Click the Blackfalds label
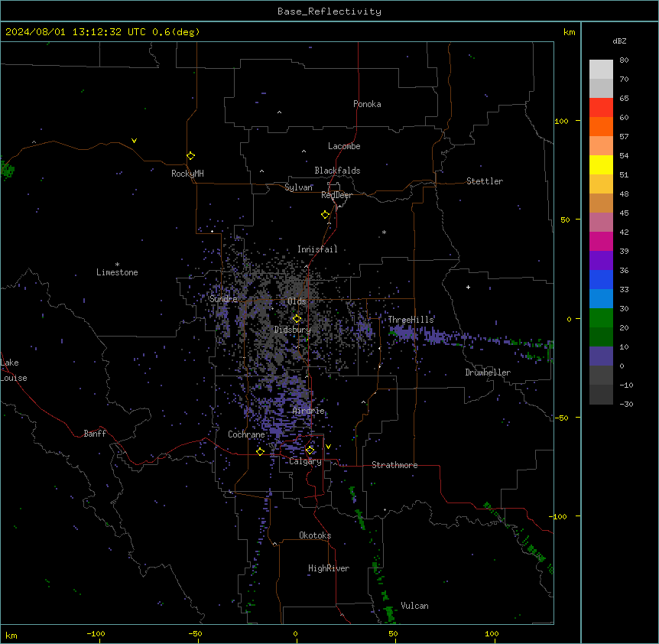This screenshot has height=644, width=659. point(337,171)
